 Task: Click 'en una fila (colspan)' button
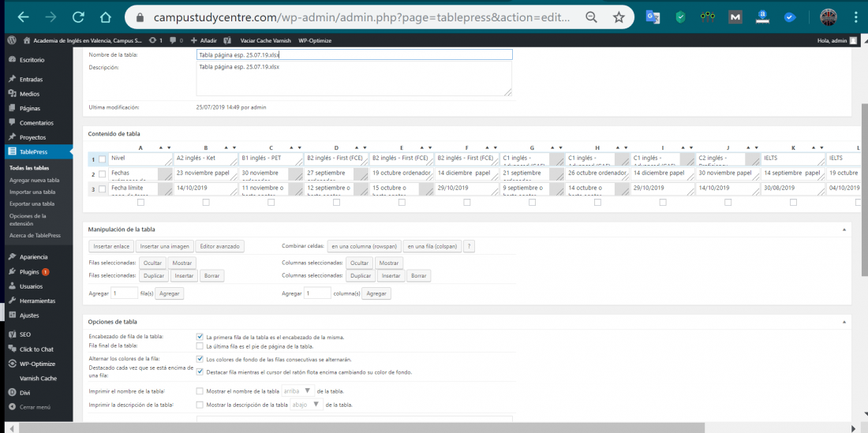click(432, 246)
